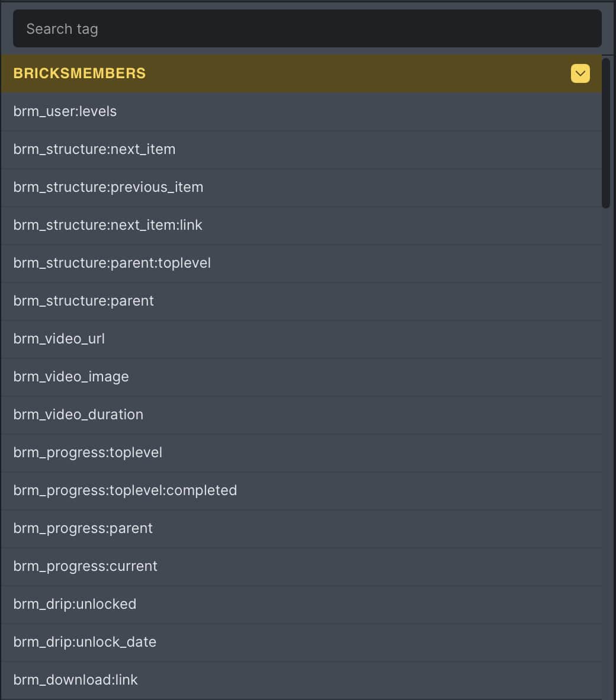The height and width of the screenshot is (700, 616).
Task: Choose the brm_download:link tag
Action: pos(75,680)
